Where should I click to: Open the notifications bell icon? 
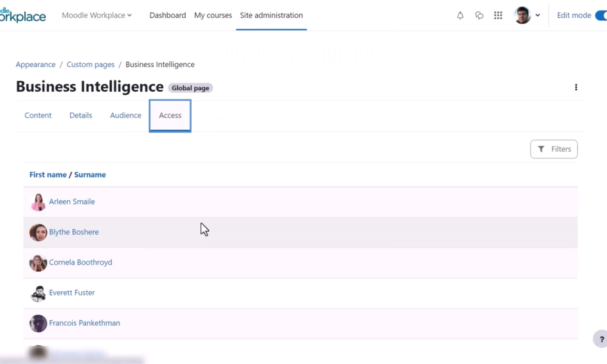point(460,16)
